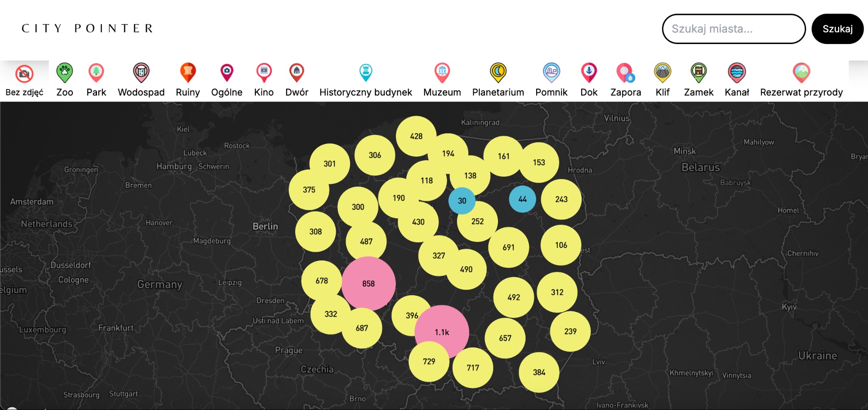Click the Dok anchor icon

pyautogui.click(x=589, y=73)
